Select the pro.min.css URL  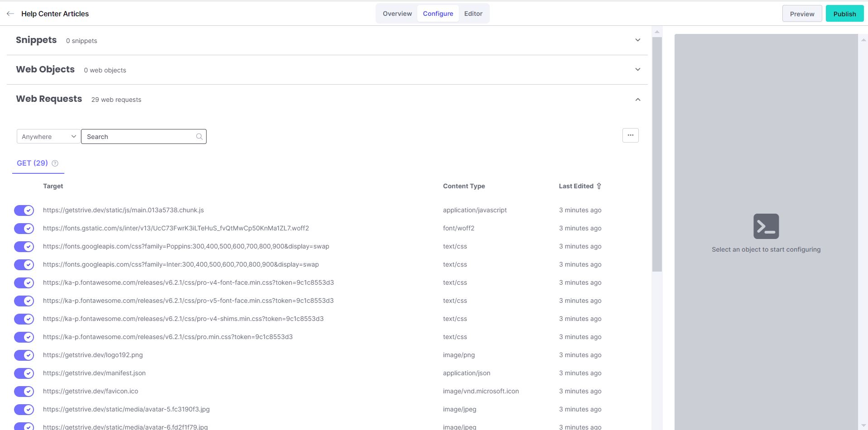pyautogui.click(x=168, y=337)
